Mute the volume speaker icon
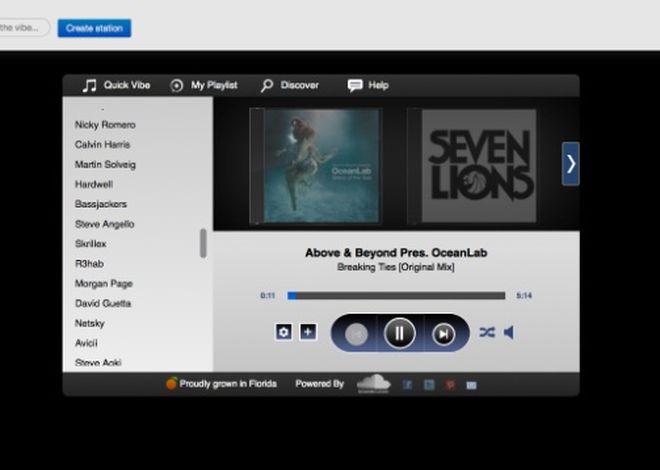This screenshot has height=470, width=660. pyautogui.click(x=509, y=332)
